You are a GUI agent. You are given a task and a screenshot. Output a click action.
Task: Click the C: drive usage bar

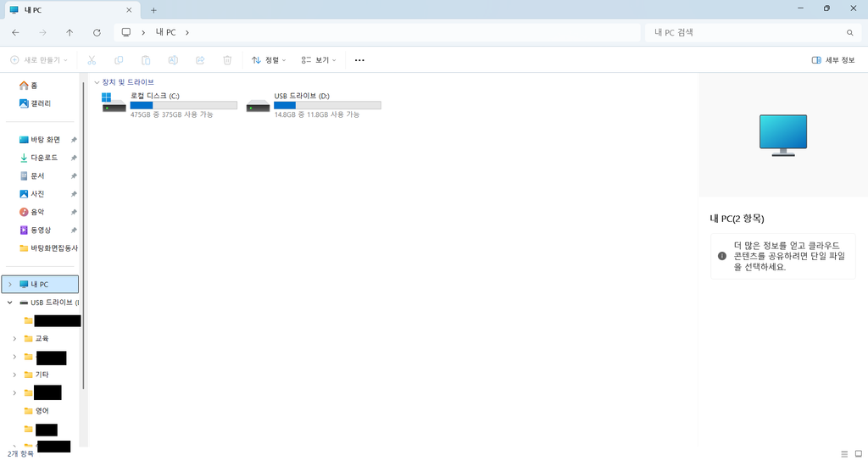pos(184,105)
